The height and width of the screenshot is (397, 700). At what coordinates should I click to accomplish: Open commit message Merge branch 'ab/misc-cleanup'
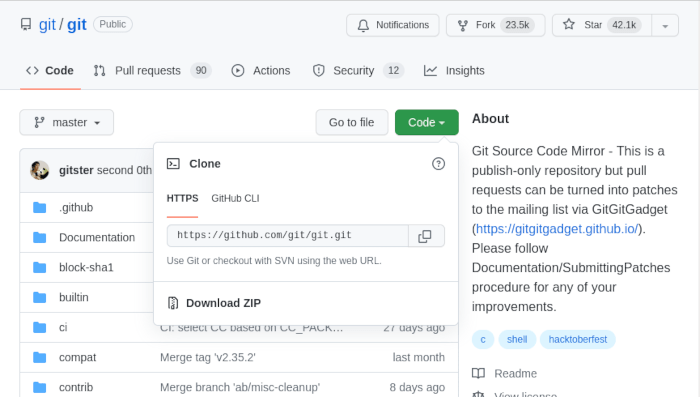pos(240,387)
